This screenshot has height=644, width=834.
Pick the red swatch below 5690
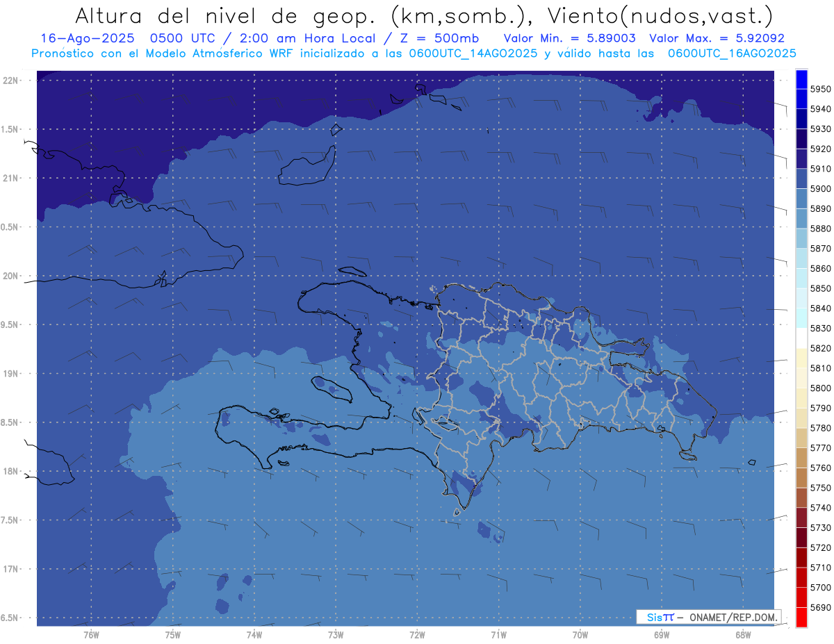tap(801, 617)
